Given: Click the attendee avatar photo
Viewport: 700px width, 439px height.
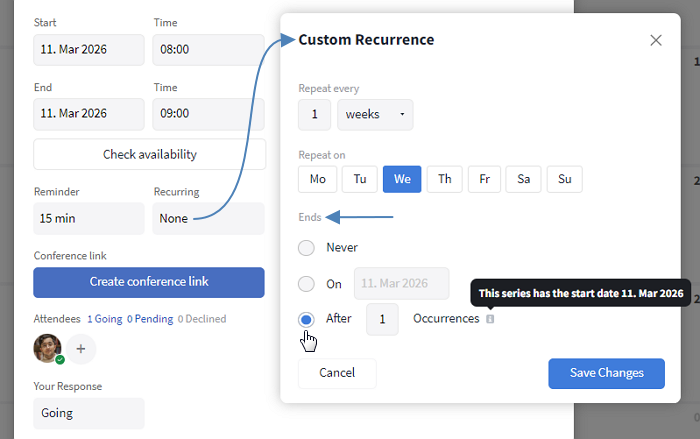Looking at the screenshot, I should [x=48, y=348].
